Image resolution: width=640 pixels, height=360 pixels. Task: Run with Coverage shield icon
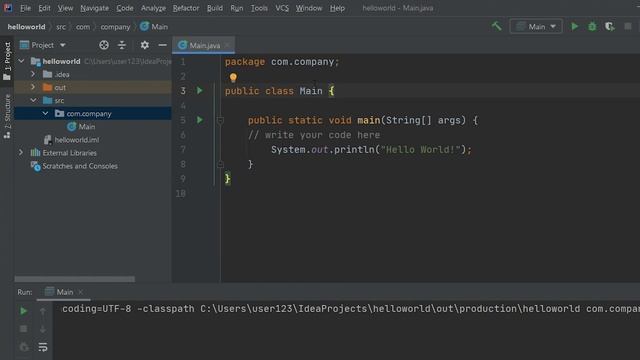(x=610, y=27)
